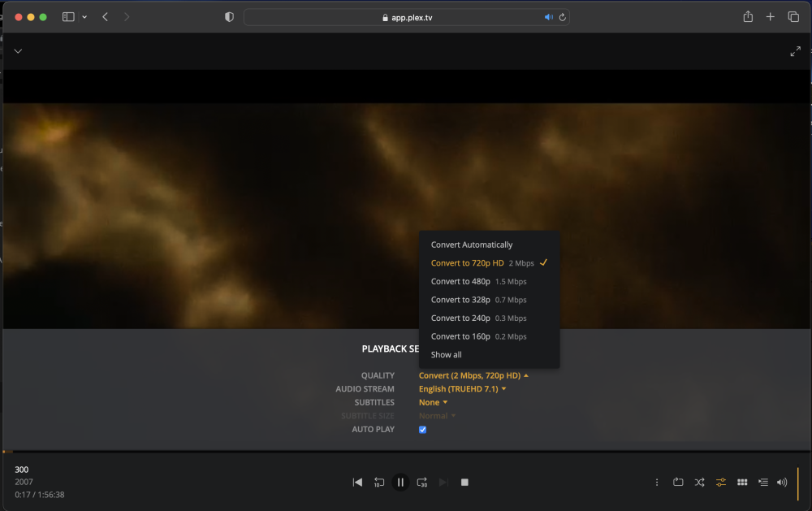Open the Subtitle Size Normal dropdown
This screenshot has height=511, width=812.
coord(437,416)
